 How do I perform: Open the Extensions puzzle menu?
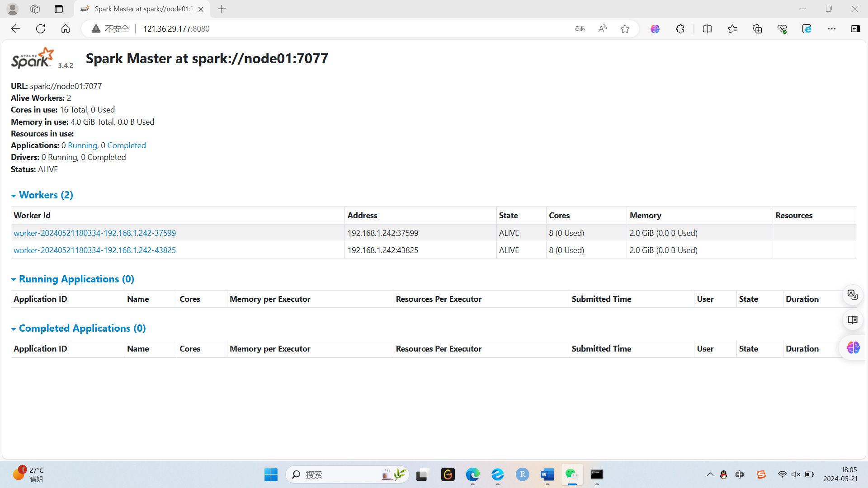[680, 29]
